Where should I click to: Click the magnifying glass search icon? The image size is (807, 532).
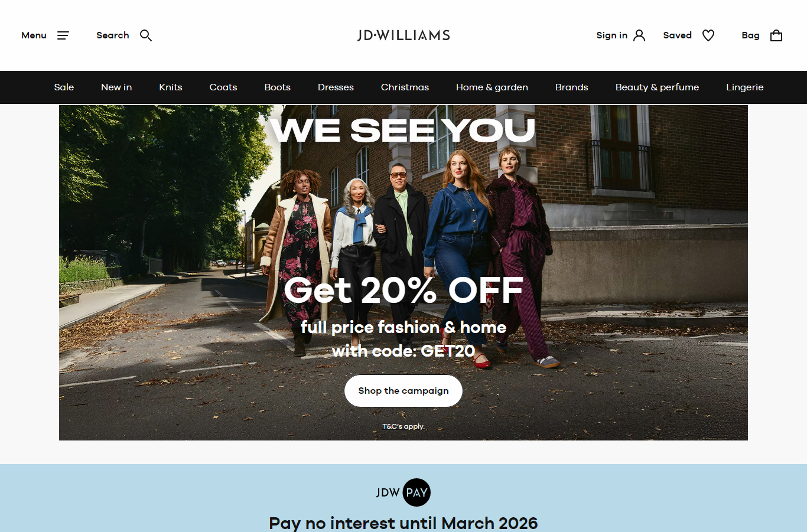(146, 35)
